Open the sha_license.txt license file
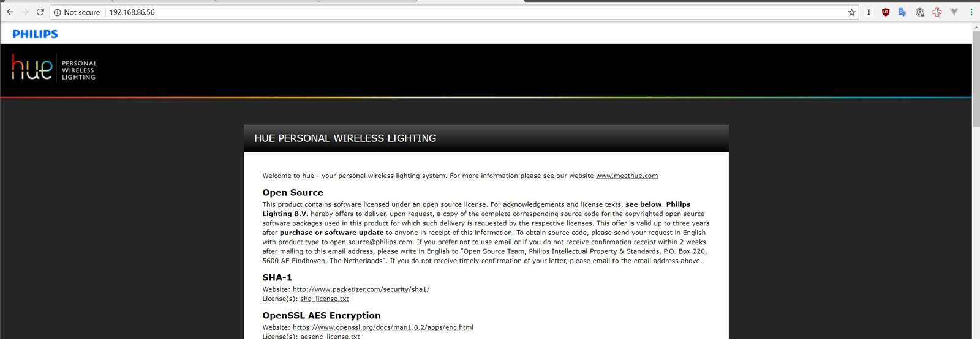The height and width of the screenshot is (339, 980). pyautogui.click(x=324, y=299)
